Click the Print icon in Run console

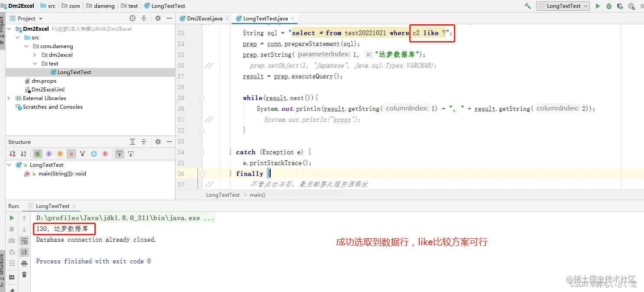(x=24, y=263)
